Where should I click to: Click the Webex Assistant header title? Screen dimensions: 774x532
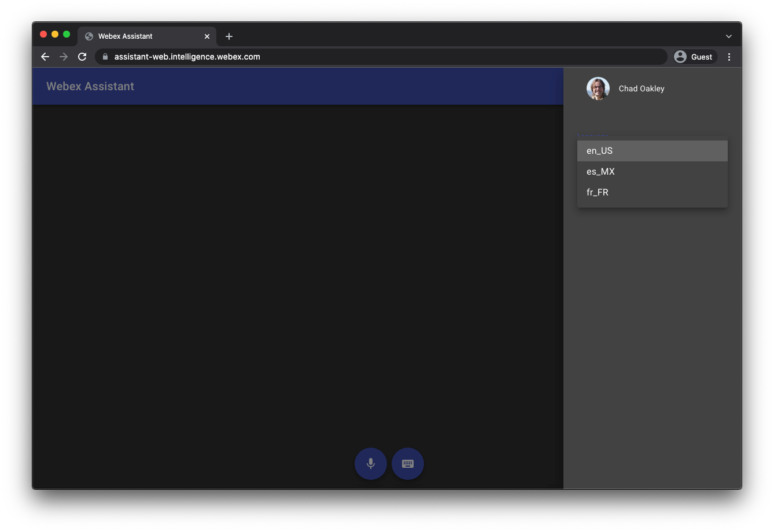point(90,86)
